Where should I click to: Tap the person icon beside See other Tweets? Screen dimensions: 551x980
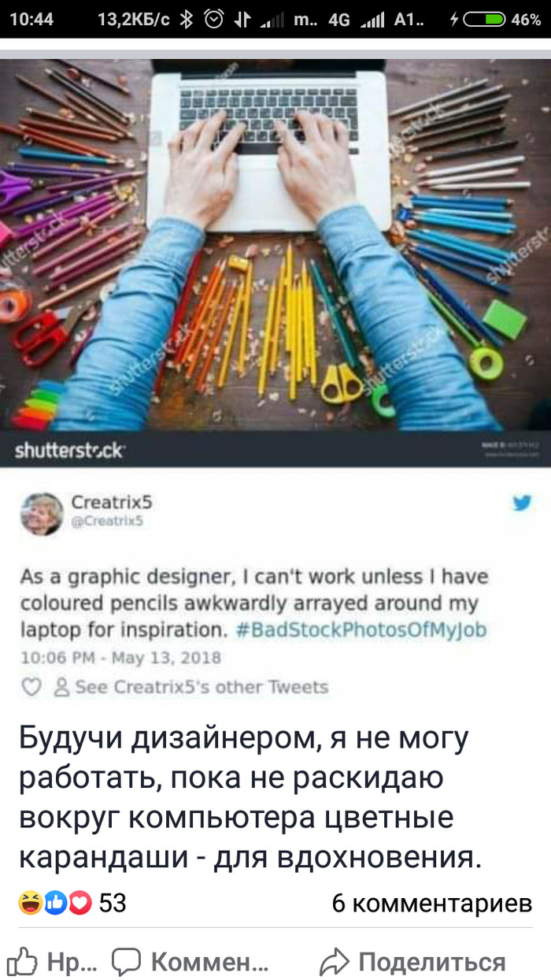point(60,687)
